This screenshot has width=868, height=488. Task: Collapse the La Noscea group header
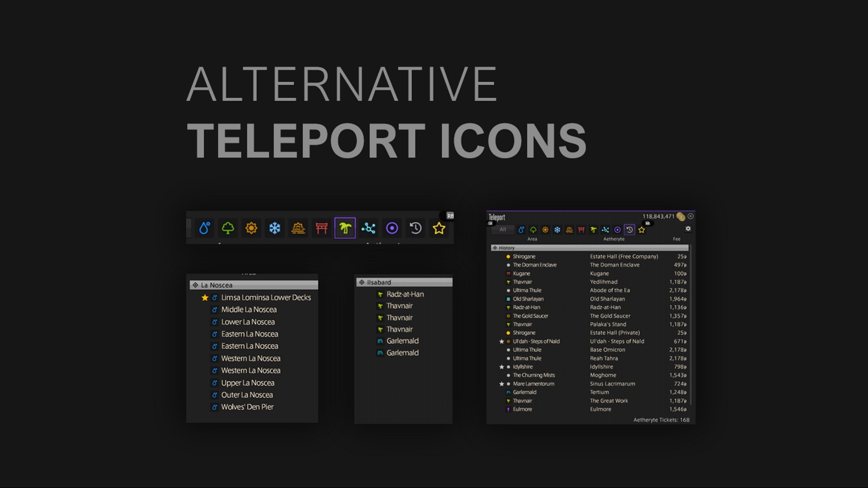tap(254, 285)
